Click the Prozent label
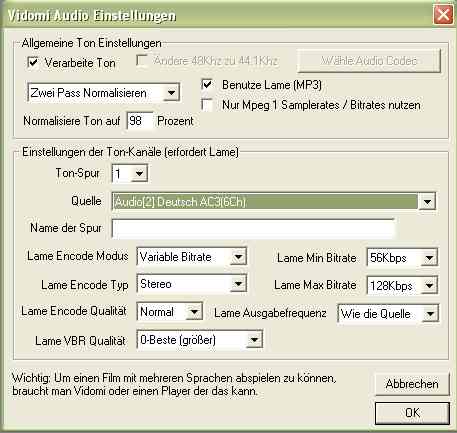457x433 pixels. [x=175, y=121]
